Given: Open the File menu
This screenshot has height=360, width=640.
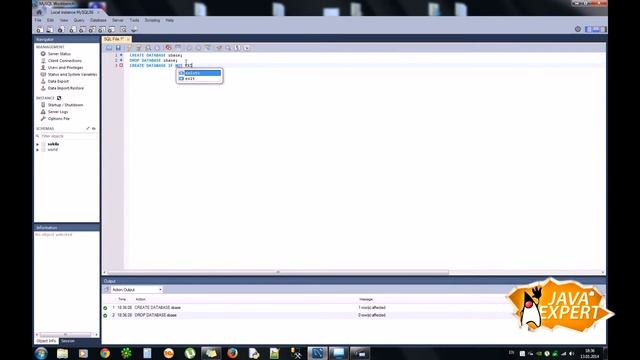Looking at the screenshot, I should [x=38, y=20].
